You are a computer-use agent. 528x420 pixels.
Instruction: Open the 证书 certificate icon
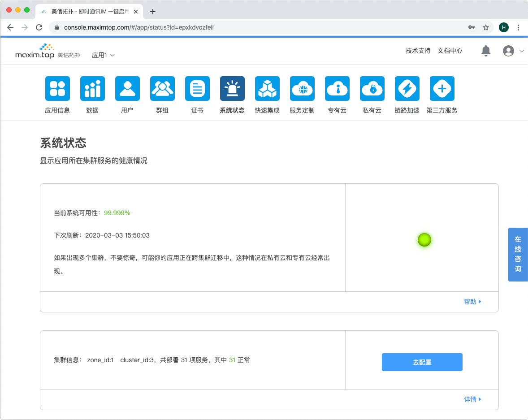click(197, 89)
